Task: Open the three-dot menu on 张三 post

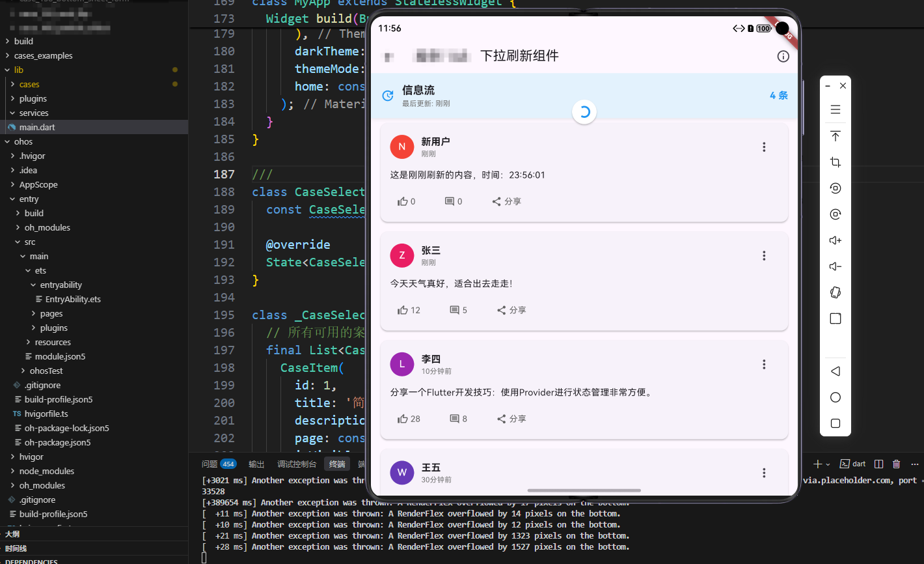Action: tap(764, 256)
